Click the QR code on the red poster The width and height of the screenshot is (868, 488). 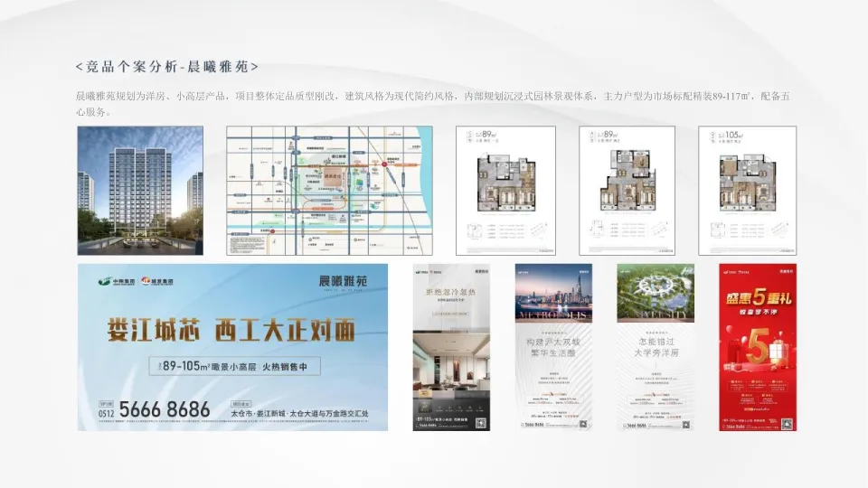[788, 425]
